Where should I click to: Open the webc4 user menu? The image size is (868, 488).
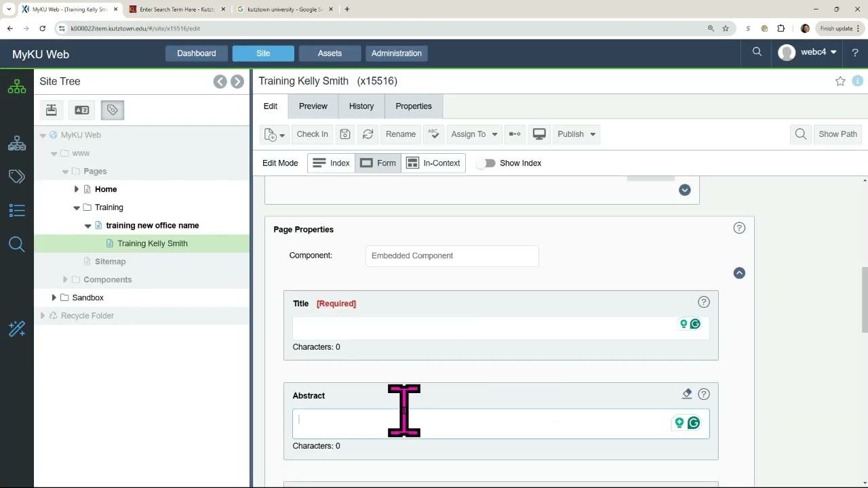(x=808, y=52)
